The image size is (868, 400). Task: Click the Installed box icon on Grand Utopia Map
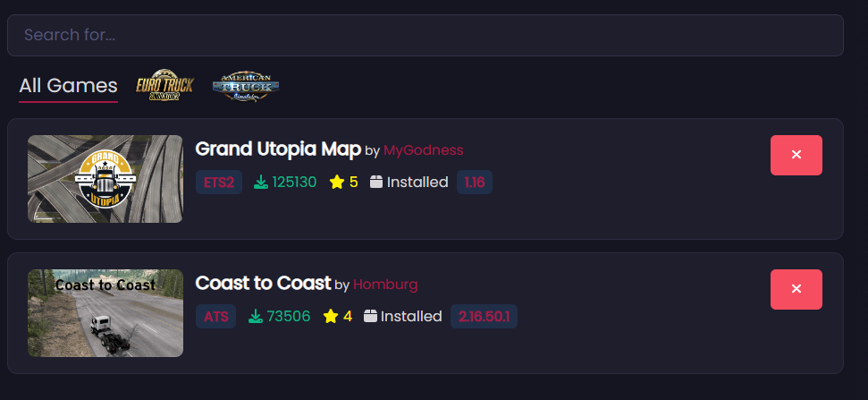pyautogui.click(x=376, y=183)
